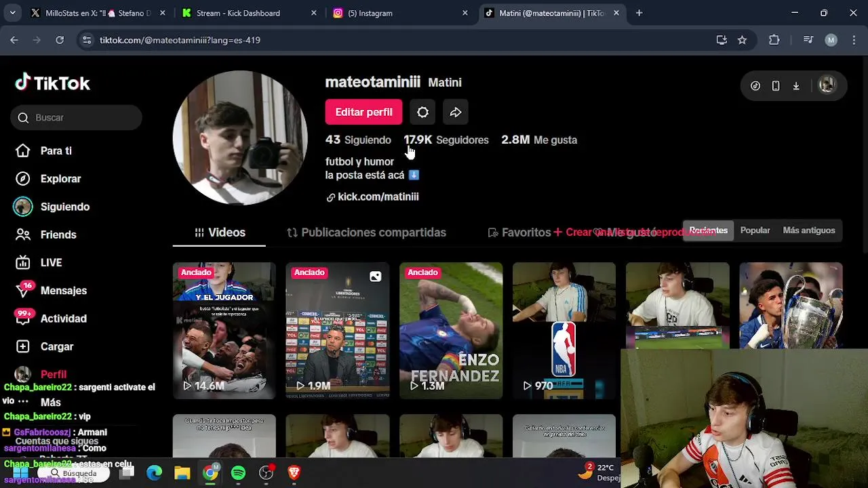Click the phone app icon in top pill

point(776,85)
